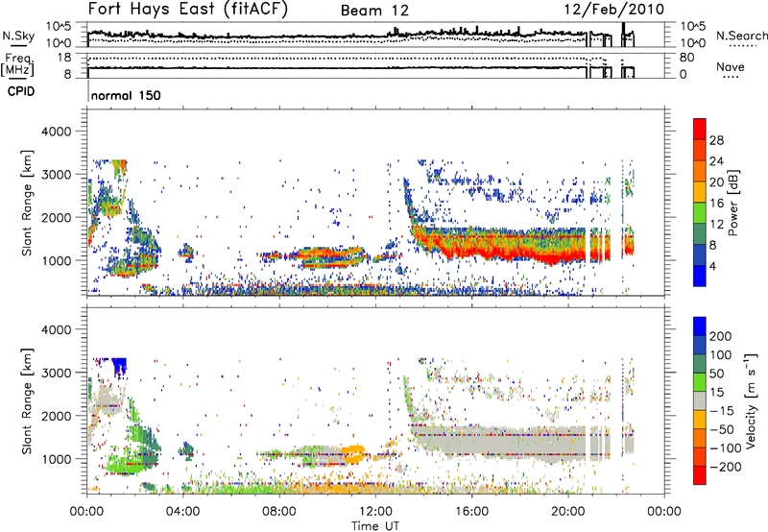Image resolution: width=768 pixels, height=532 pixels.
Task: Click the "08:00" time tick label
Action: 279,512
